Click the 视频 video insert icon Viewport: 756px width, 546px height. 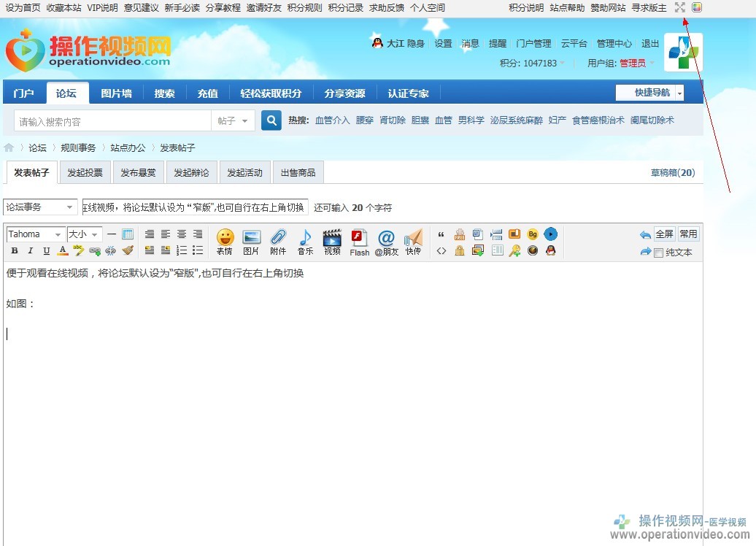(332, 241)
